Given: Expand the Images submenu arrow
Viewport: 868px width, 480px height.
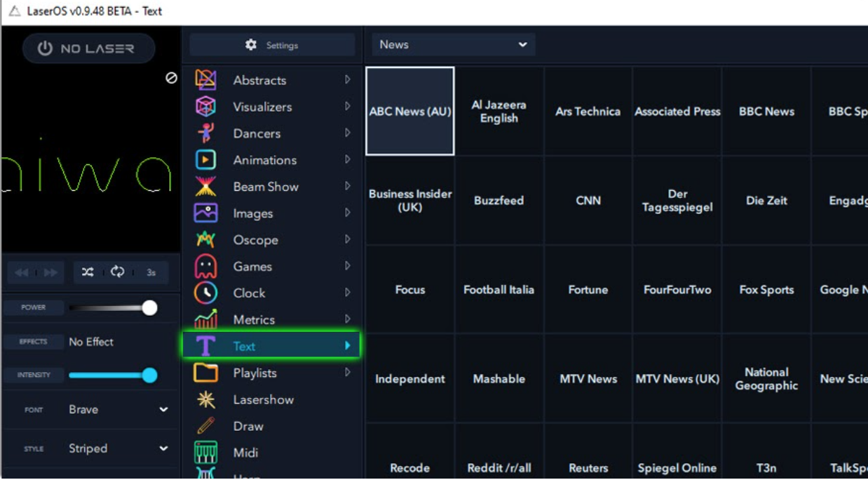Looking at the screenshot, I should [x=348, y=213].
